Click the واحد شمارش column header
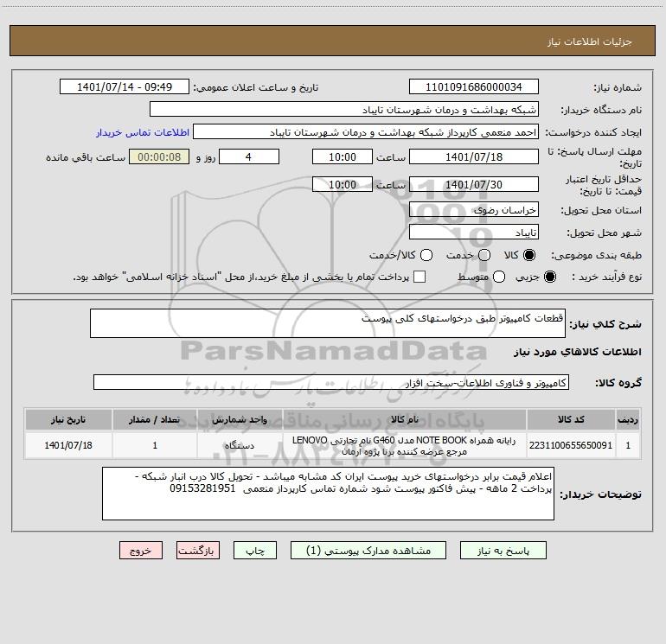Viewport: 666px width, 644px height. pos(240,419)
